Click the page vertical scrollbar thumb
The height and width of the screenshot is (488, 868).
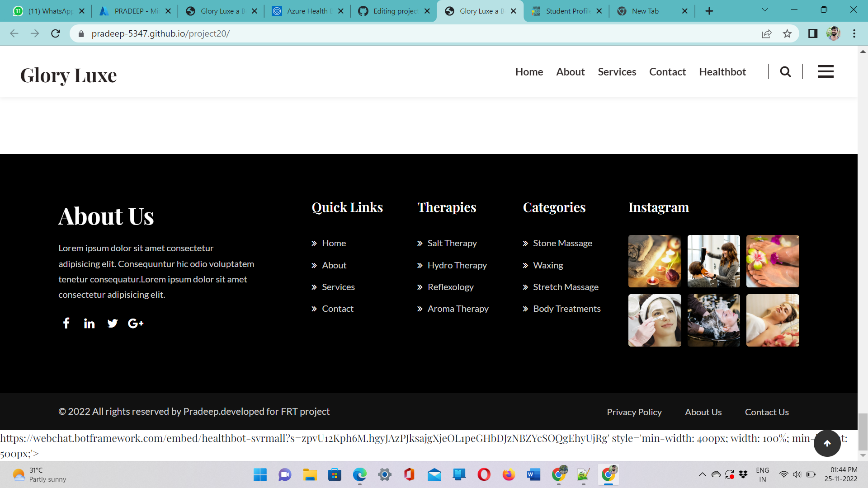pos(863,432)
